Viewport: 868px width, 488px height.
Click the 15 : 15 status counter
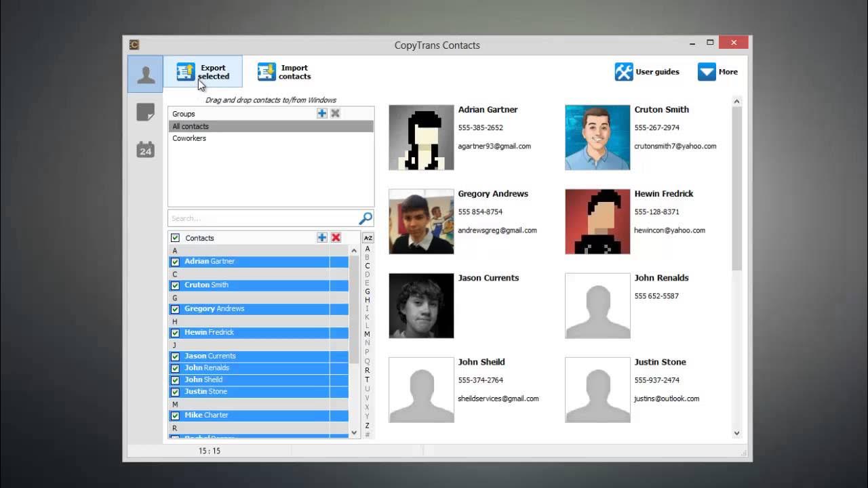(x=209, y=451)
